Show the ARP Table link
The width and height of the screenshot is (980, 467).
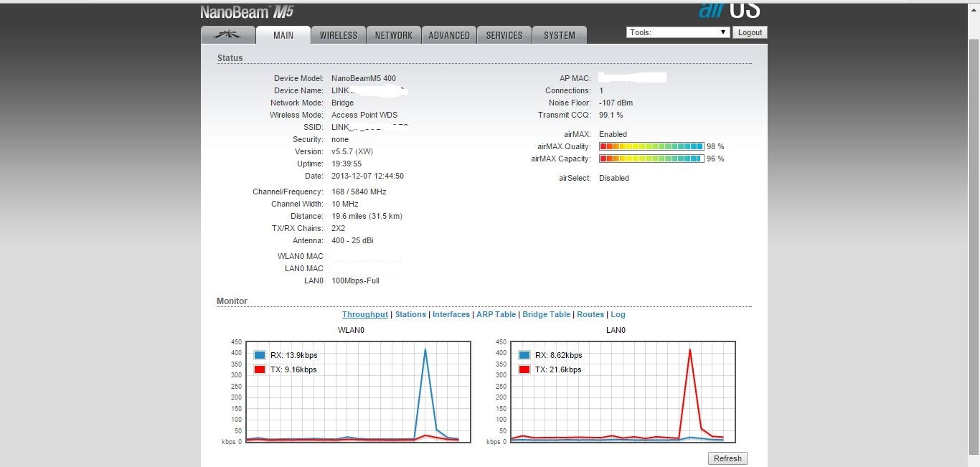(x=496, y=314)
